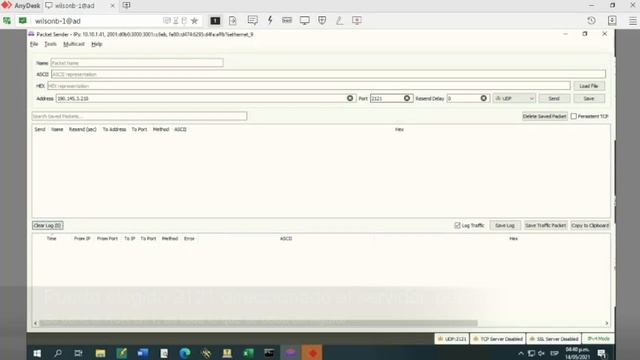Select monitor 1 icon in AnyDesk toolbar

pos(215,21)
